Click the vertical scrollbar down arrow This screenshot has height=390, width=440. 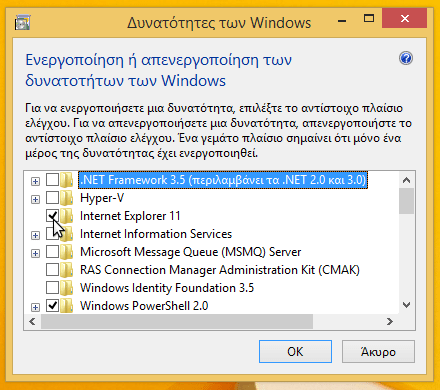[406, 305]
